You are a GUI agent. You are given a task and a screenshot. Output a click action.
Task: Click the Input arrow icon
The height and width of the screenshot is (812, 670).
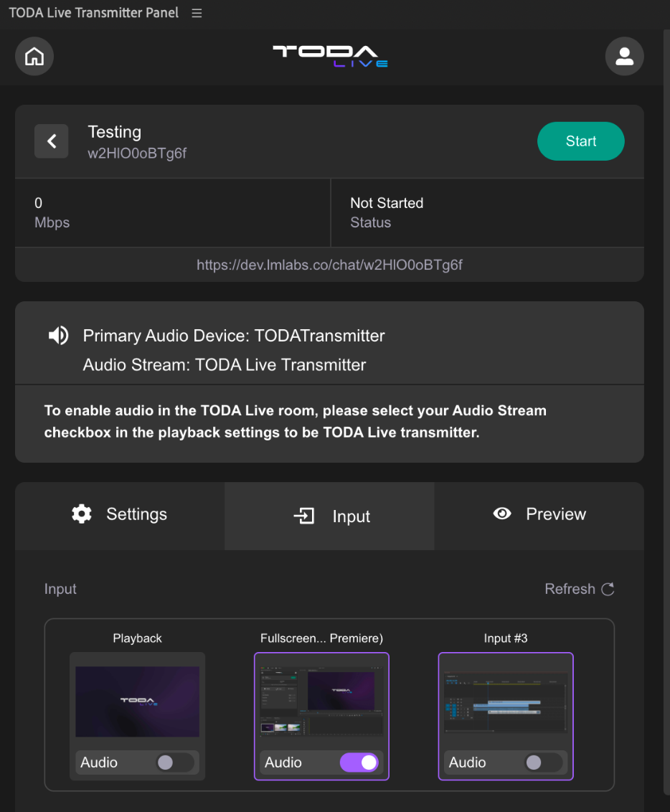(x=304, y=516)
